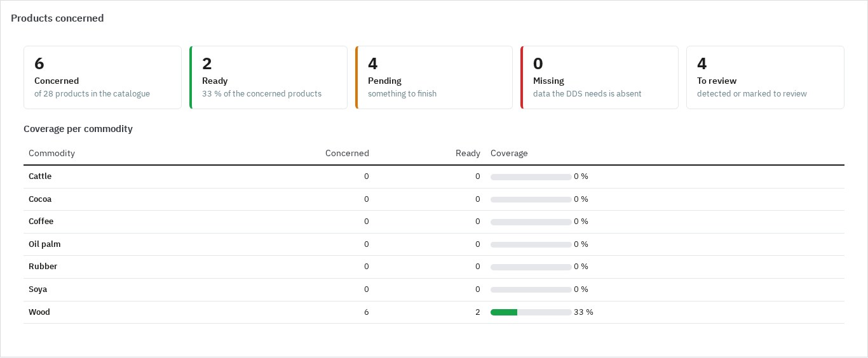Click the Rubber coverage progress bar
This screenshot has height=358, width=868.
point(531,267)
